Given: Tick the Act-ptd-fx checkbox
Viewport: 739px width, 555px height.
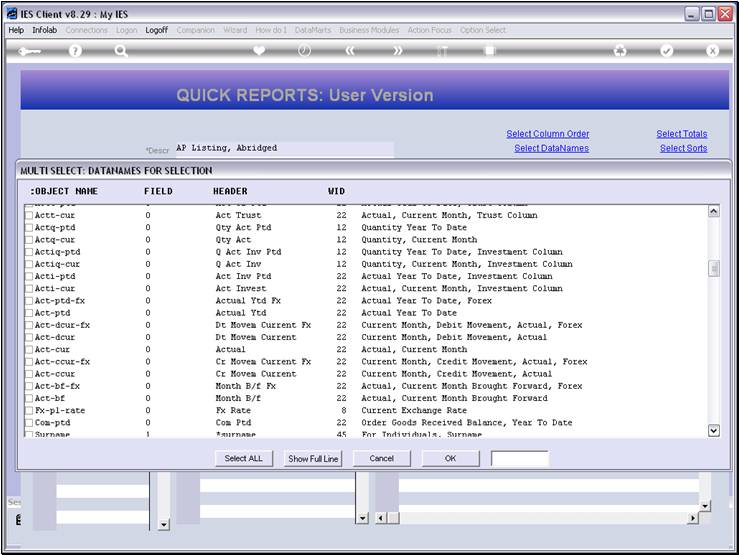Looking at the screenshot, I should point(29,301).
